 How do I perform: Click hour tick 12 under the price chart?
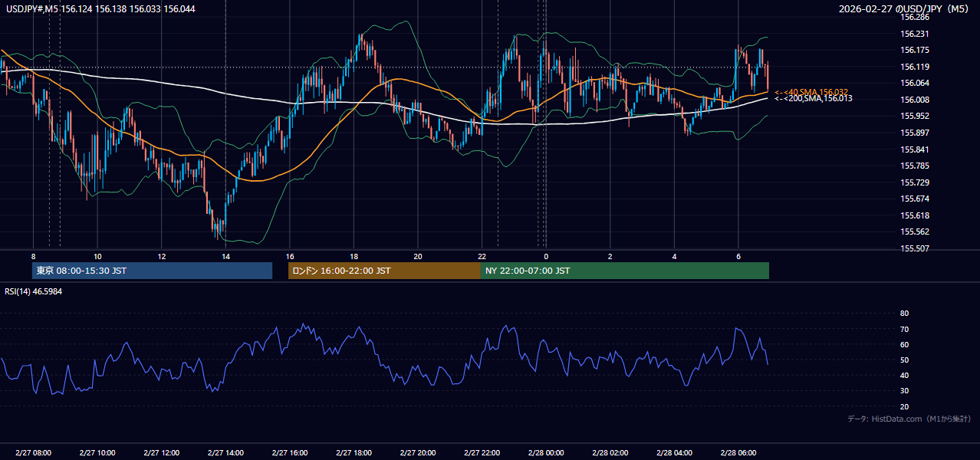[161, 256]
